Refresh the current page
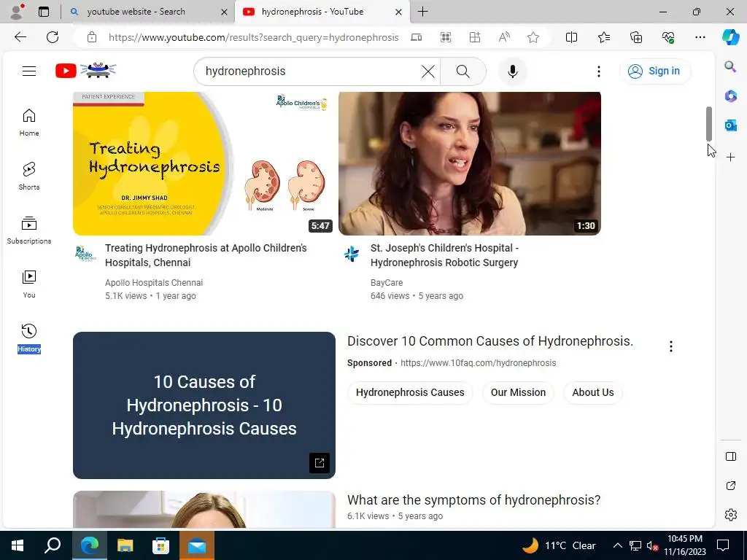The height and width of the screenshot is (560, 747). [x=53, y=37]
